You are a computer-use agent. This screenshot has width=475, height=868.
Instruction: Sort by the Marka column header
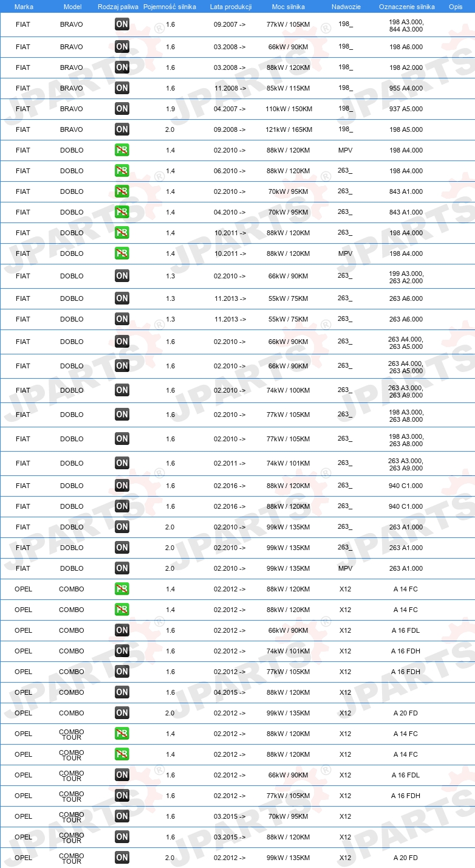(24, 7)
